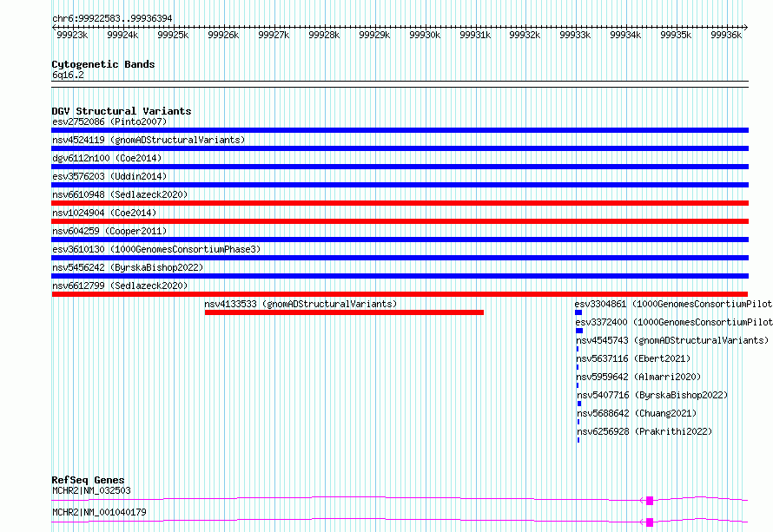773x532 pixels.
Task: Click the esv2752086 (Pinto2007) variant label
Action: [109, 122]
